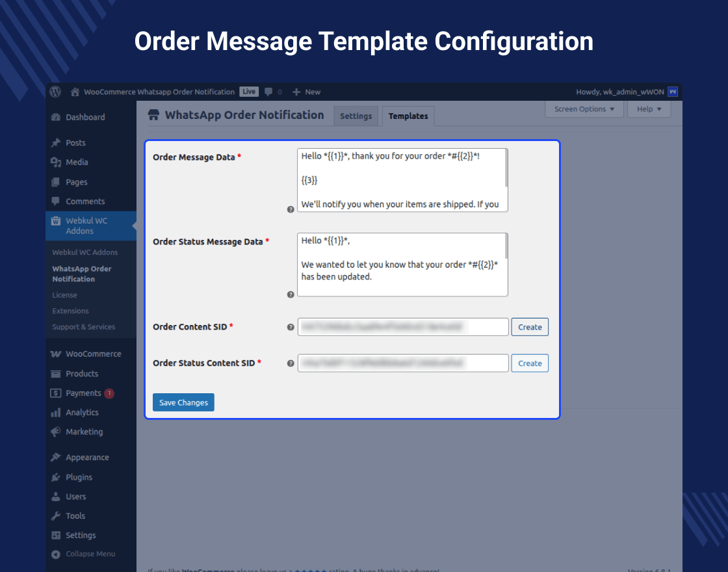Open the Dashboard menu
Viewport: 728px width, 572px height.
tap(85, 117)
